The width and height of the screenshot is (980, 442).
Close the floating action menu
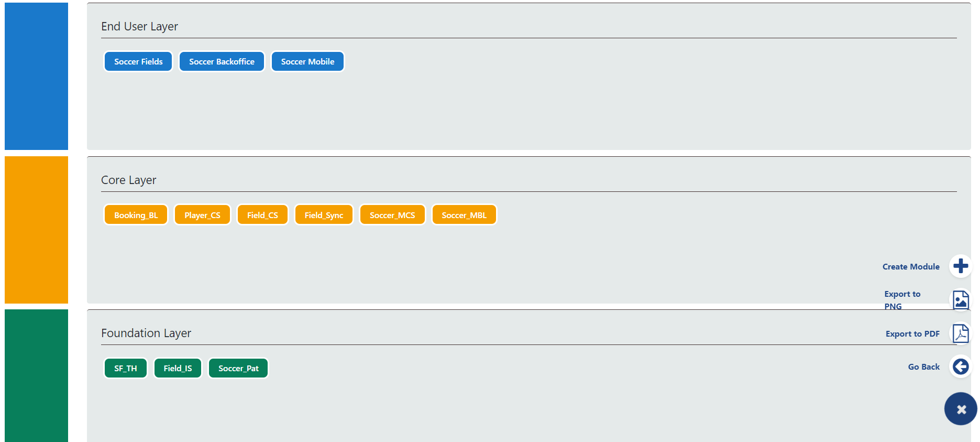(961, 409)
